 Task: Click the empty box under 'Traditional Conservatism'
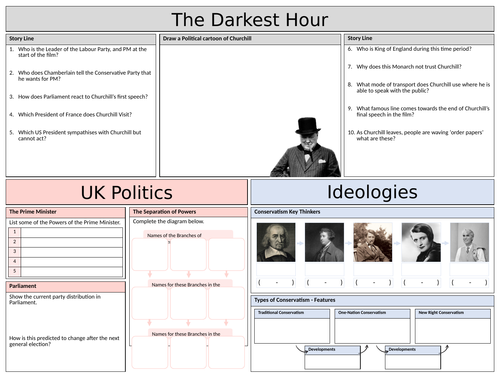tap(292, 331)
